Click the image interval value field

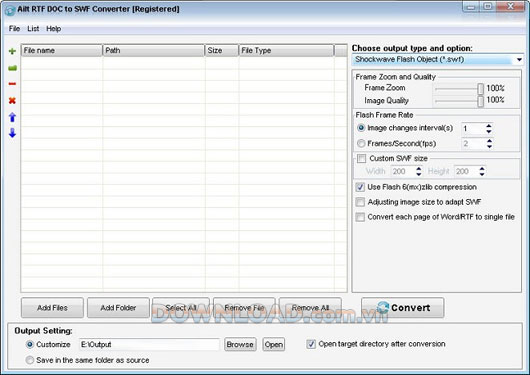click(473, 128)
